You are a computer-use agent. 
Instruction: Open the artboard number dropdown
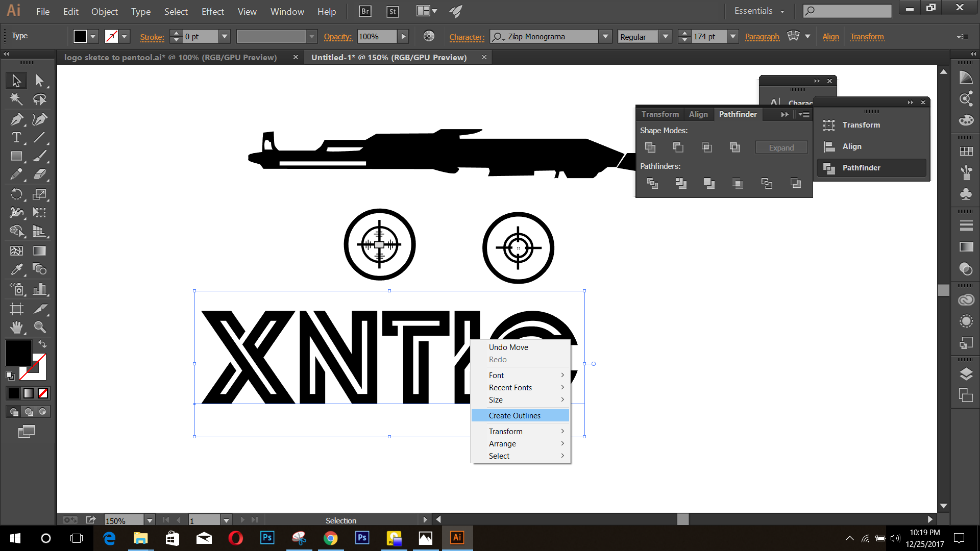click(x=226, y=520)
